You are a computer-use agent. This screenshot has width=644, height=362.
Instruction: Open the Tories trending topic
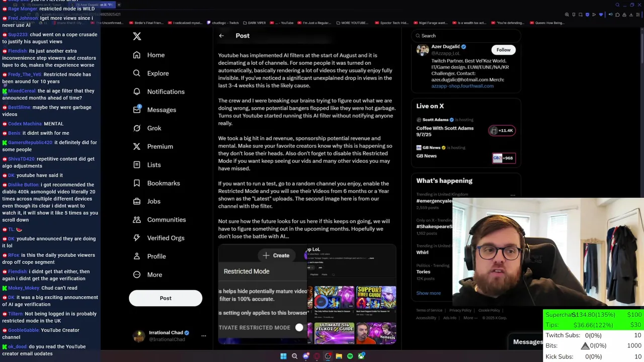(x=423, y=271)
